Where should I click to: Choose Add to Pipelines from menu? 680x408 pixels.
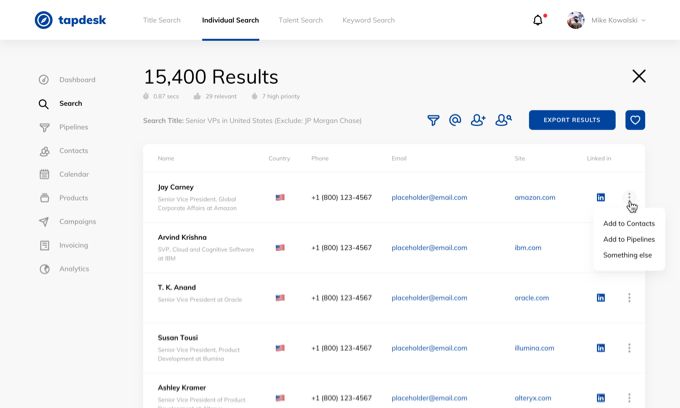click(x=629, y=239)
